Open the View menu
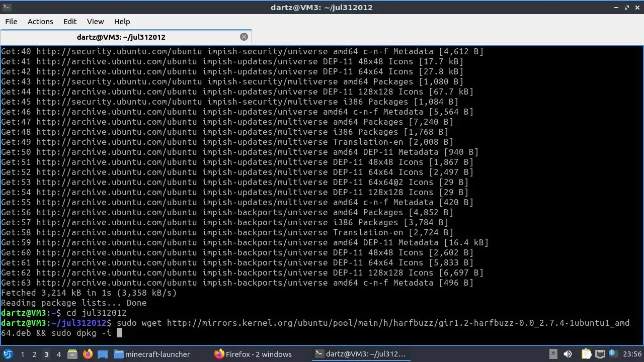Viewport: 644px width, 362px height. (x=96, y=22)
